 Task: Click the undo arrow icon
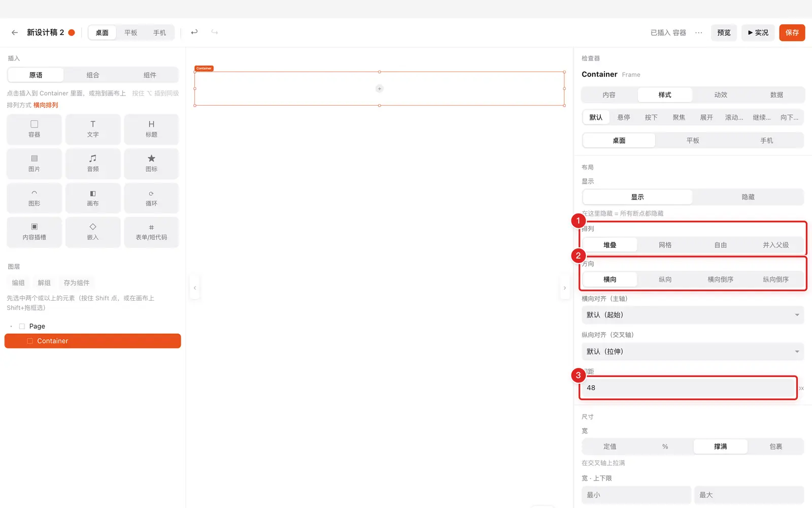(x=194, y=32)
